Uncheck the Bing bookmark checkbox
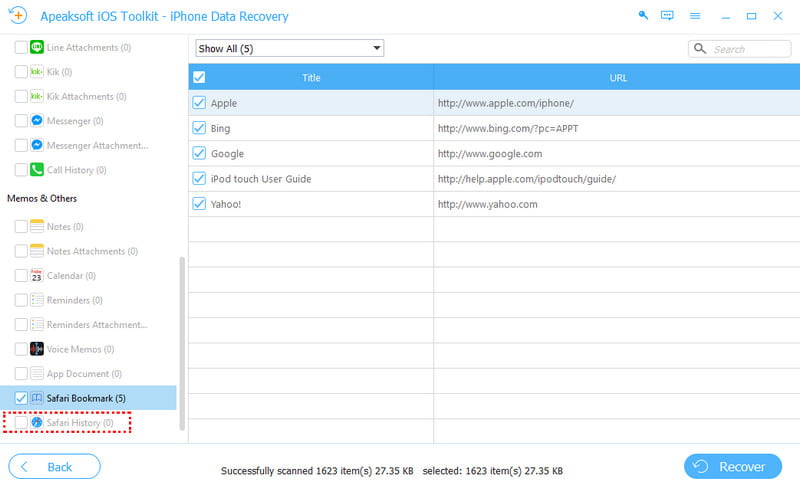Image resolution: width=800 pixels, height=489 pixels. click(199, 128)
